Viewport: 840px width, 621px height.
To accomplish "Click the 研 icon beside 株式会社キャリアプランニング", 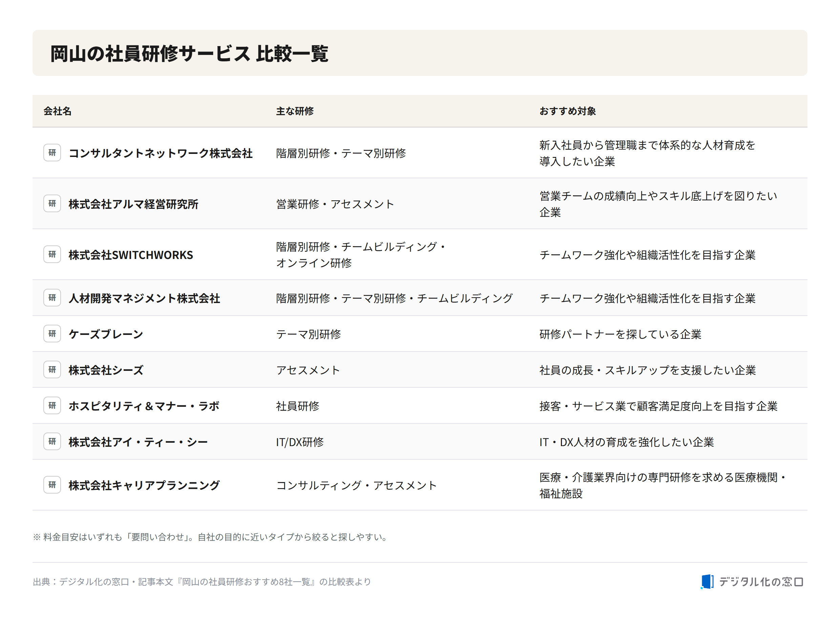I will click(52, 485).
